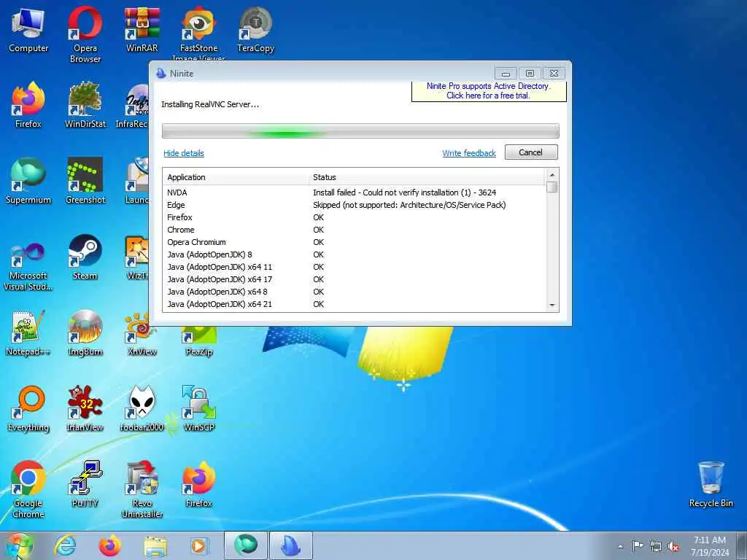Image resolution: width=747 pixels, height=560 pixels.
Task: Click the Status column header
Action: (x=426, y=177)
